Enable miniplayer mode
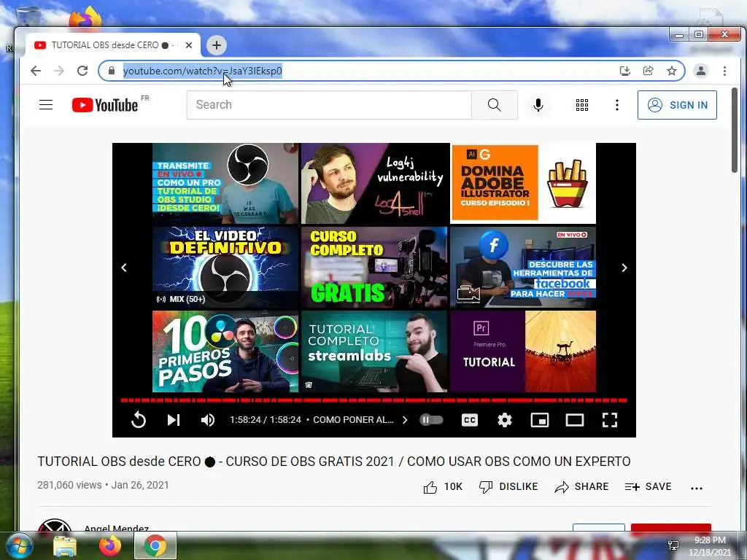The height and width of the screenshot is (560, 747). click(539, 419)
